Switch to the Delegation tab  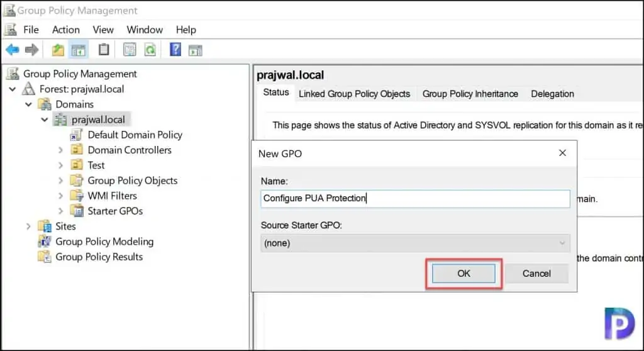552,94
